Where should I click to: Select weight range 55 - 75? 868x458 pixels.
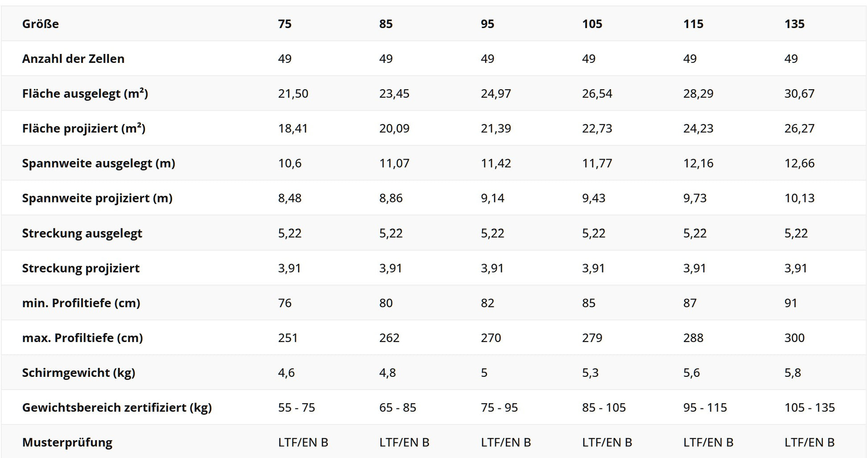click(x=296, y=407)
